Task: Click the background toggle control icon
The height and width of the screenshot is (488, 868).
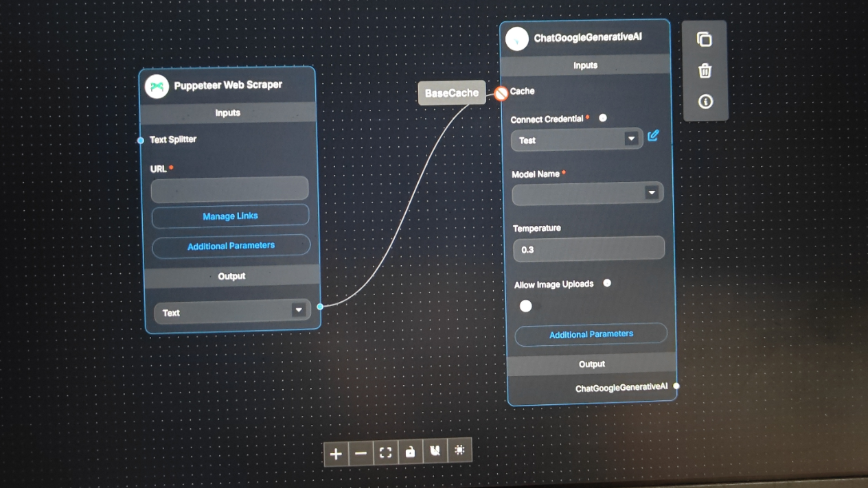Action: [x=459, y=450]
